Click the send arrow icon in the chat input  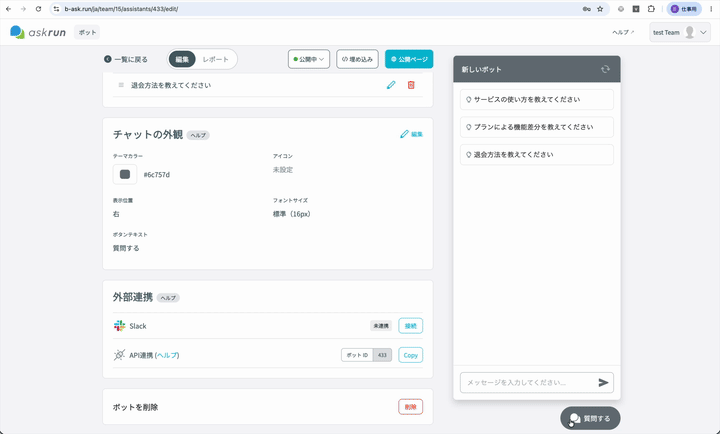coord(603,383)
